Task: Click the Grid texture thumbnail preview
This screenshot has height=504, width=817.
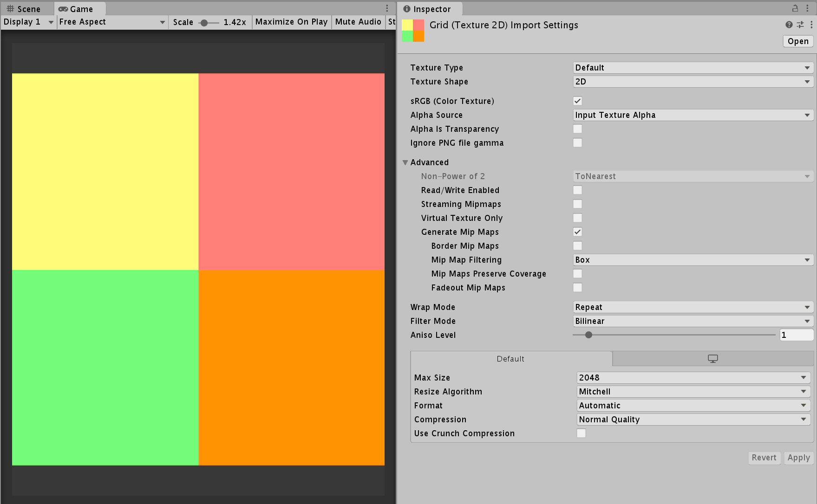Action: coord(413,31)
